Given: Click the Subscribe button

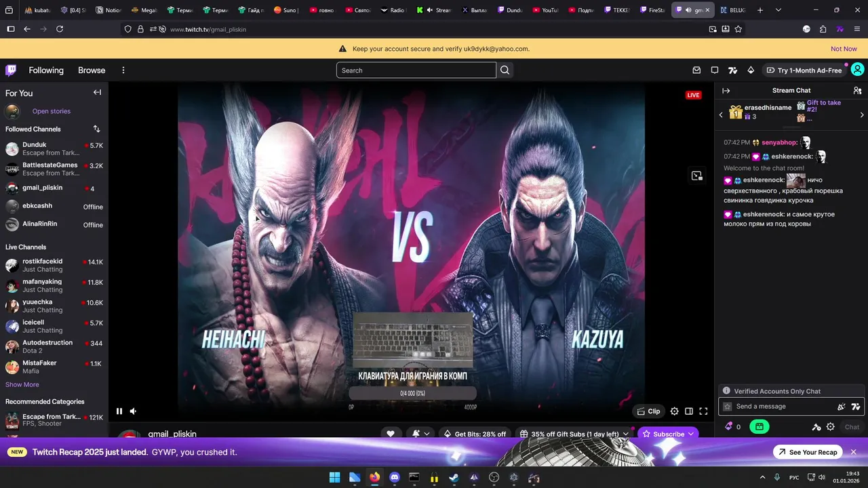Looking at the screenshot, I should click(668, 434).
